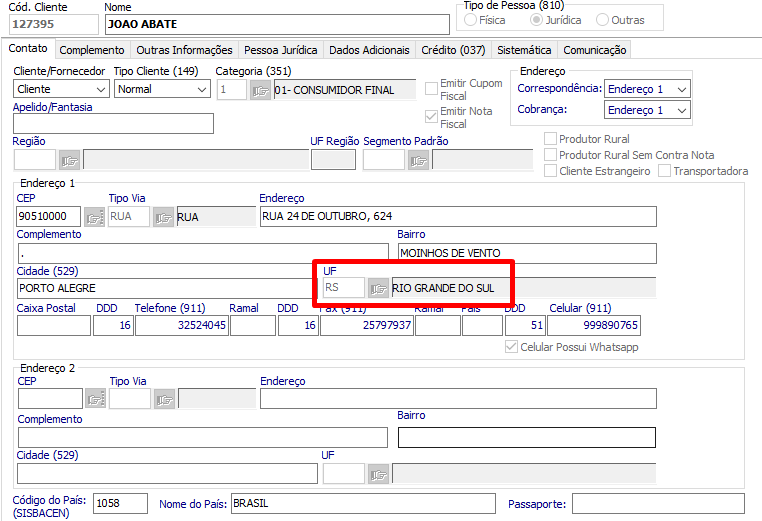This screenshot has width=762, height=521.
Task: Open Pessoa Jurídica tab
Action: click(x=280, y=50)
